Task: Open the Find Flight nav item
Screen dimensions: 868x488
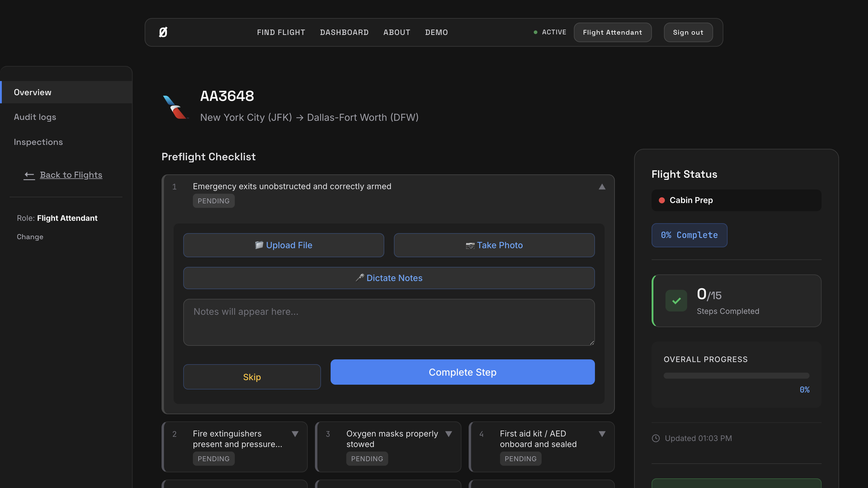Action: coord(281,32)
